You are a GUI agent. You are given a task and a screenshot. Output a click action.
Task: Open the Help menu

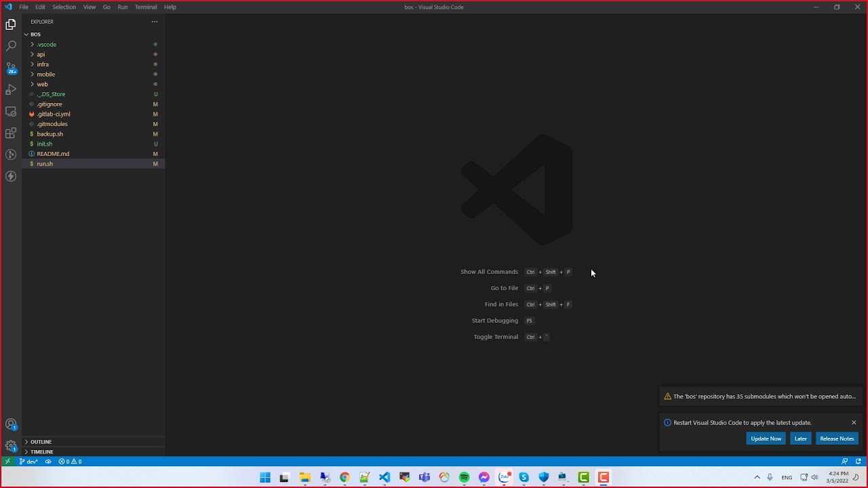pos(170,7)
